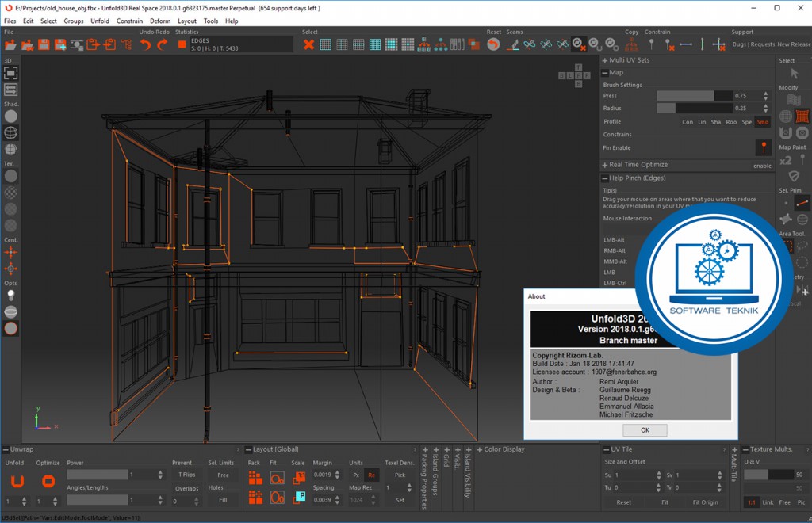Click the tree hierarchy icon in File group

tap(127, 45)
